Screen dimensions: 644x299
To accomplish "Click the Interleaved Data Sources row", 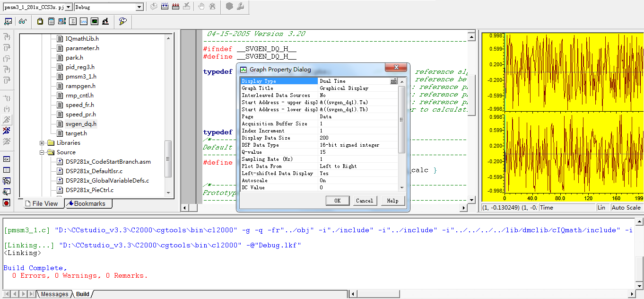I will click(319, 95).
